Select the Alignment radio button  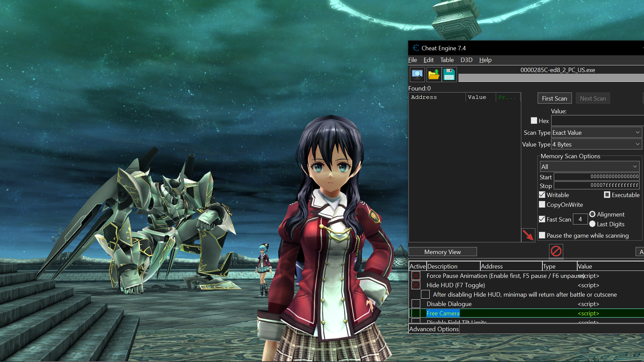pos(592,214)
